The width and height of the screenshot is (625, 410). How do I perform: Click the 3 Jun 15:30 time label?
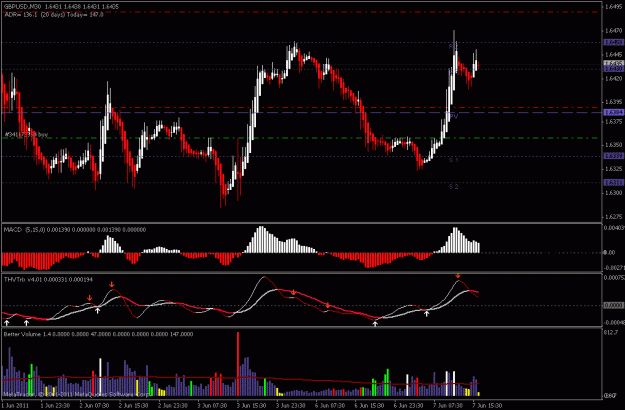coord(252,405)
